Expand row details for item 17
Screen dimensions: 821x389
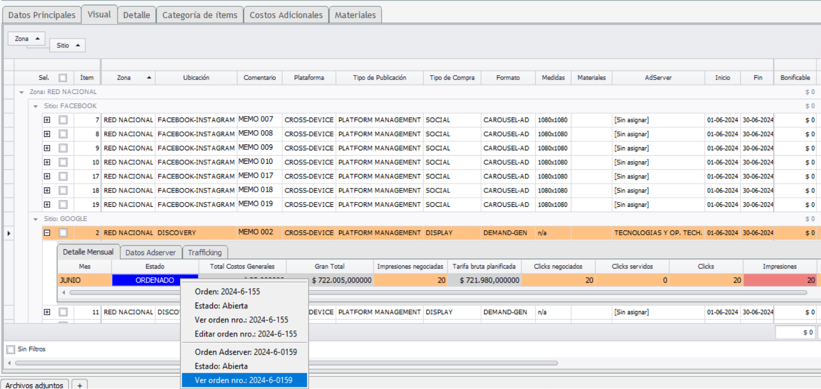(x=47, y=176)
